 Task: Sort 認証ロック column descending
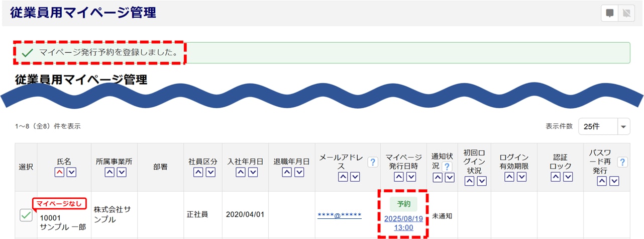(x=567, y=177)
